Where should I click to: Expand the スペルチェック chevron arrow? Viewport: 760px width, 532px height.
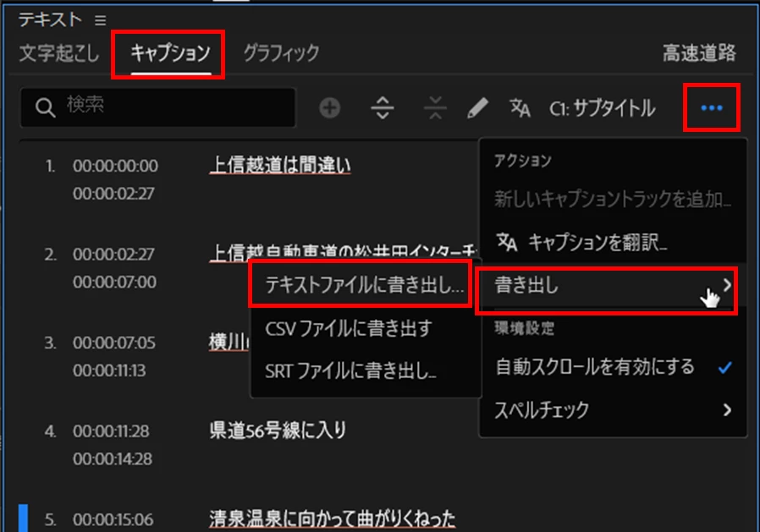[x=727, y=410]
